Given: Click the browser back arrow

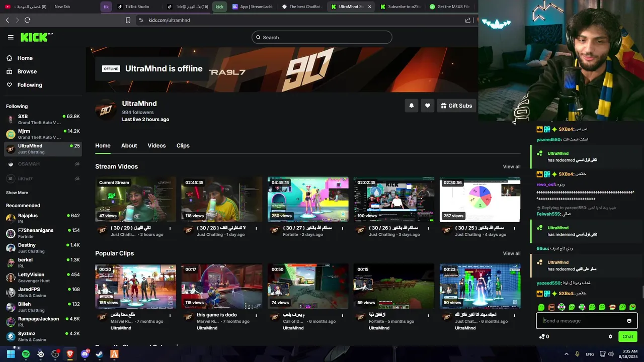Looking at the screenshot, I should pyautogui.click(x=7, y=20).
